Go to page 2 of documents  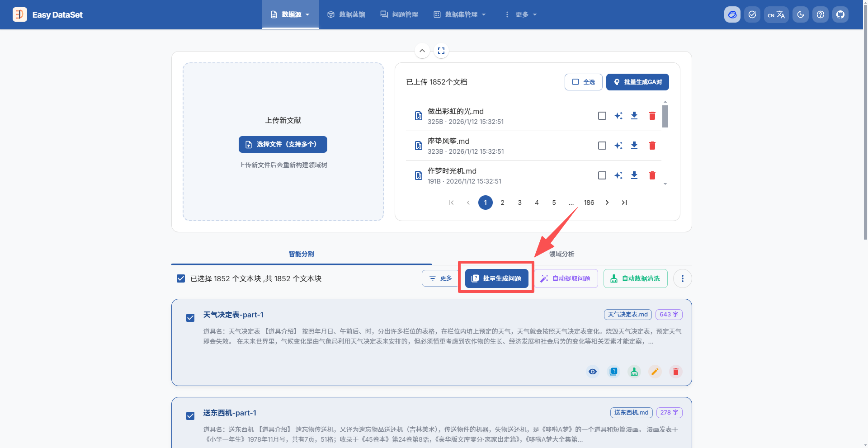[x=502, y=203]
